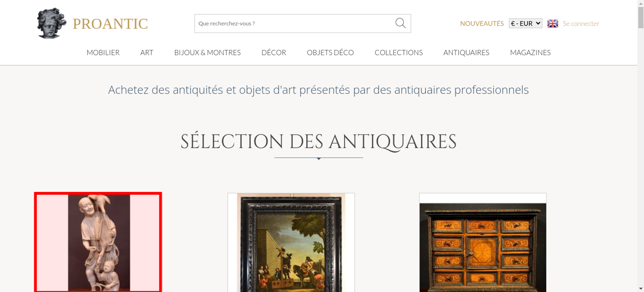Open the MAGAZINES menu
The width and height of the screenshot is (644, 292).
coord(530,52)
